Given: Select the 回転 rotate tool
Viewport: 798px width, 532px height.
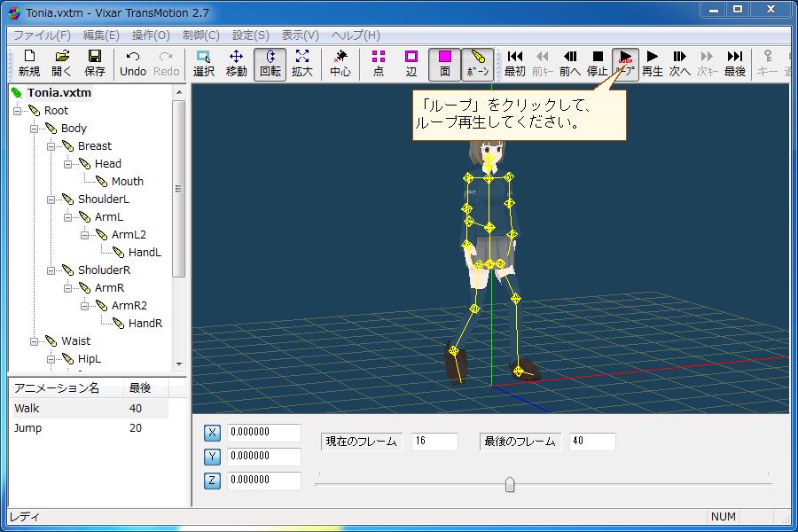Looking at the screenshot, I should 270,63.
